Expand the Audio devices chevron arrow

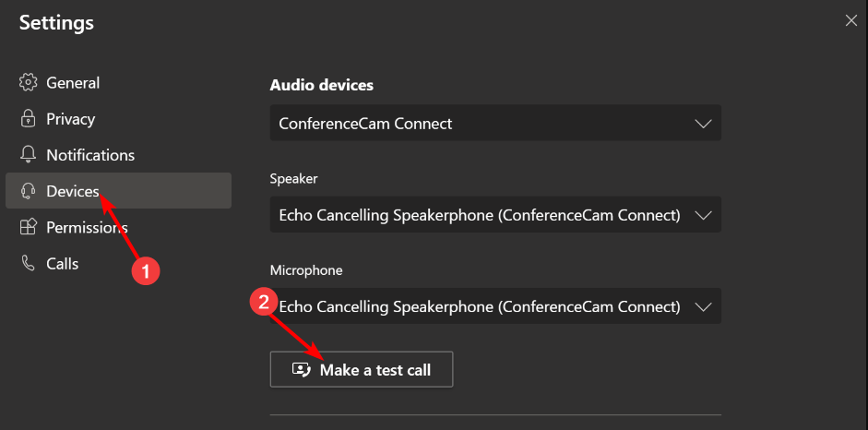pyautogui.click(x=703, y=124)
